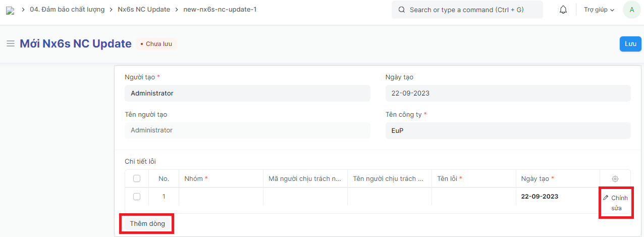Viewport: 644px width, 237px height.
Task: Click the Người tạo input field
Action: coord(247,93)
